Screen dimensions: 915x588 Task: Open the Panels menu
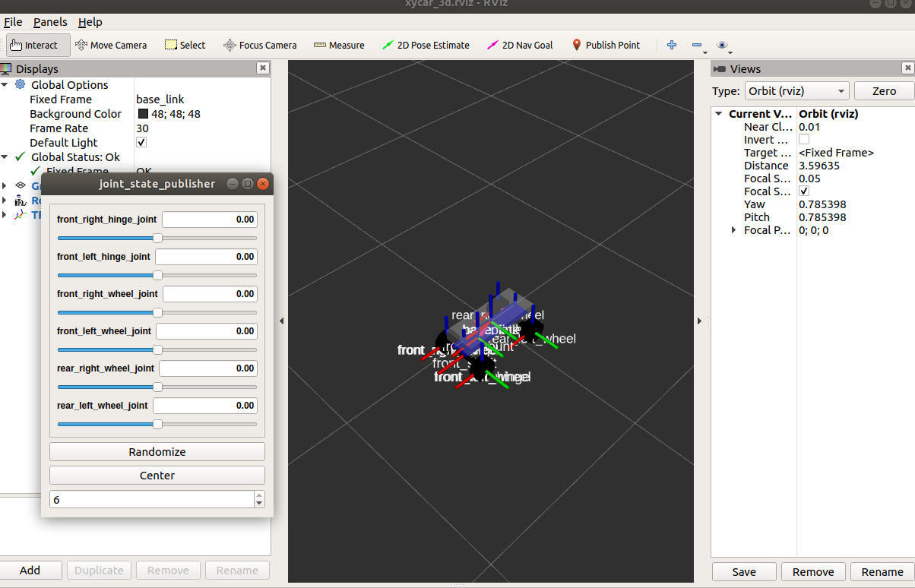(50, 22)
